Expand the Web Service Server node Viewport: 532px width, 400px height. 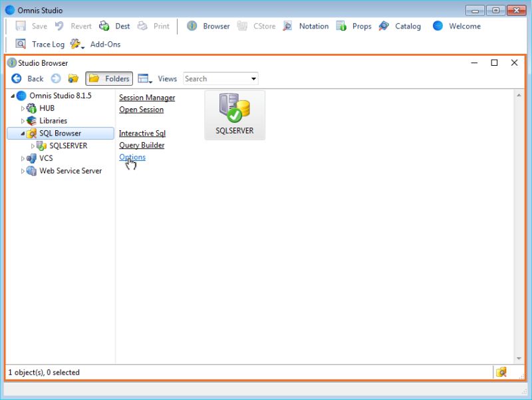pyautogui.click(x=23, y=171)
